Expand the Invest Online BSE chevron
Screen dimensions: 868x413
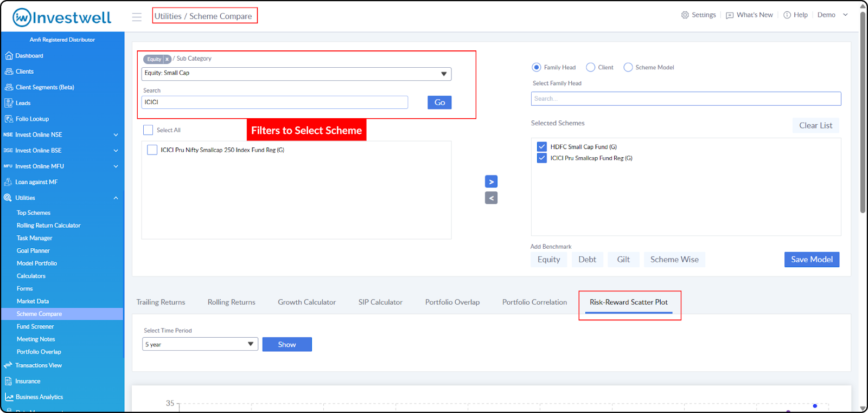[116, 151]
